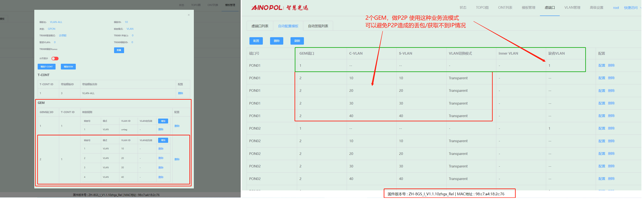Delete the VLAN 30 mapping rule in GEM 2
Viewport: 644px width, 204px height.
click(x=161, y=167)
